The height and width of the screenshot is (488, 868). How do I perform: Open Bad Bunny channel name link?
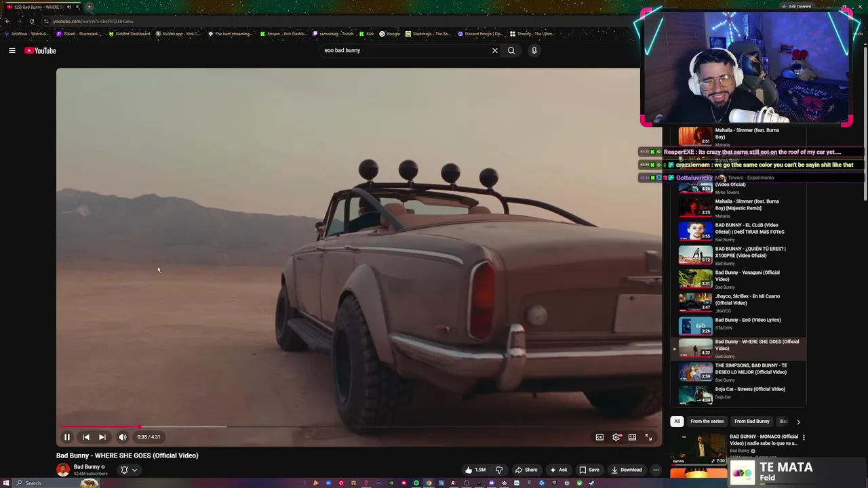[x=87, y=467]
